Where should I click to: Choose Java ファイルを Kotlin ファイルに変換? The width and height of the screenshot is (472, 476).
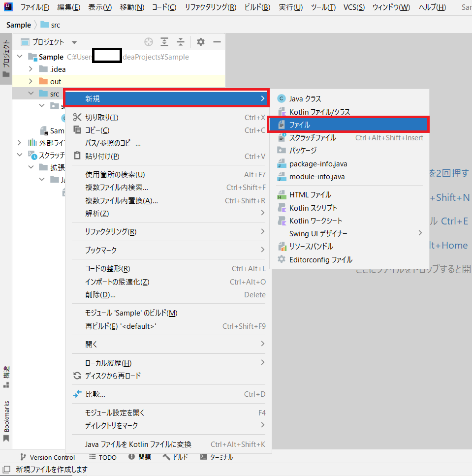pos(168,444)
